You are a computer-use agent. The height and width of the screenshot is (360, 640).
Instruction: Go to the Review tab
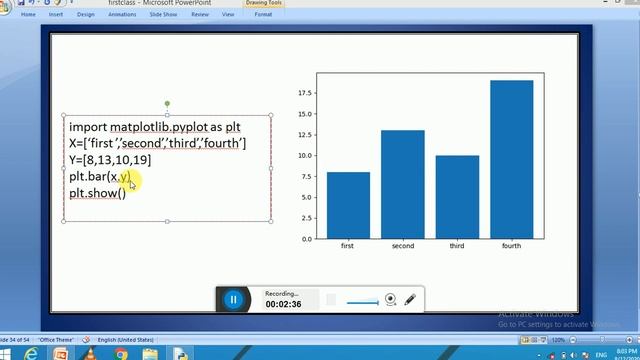(x=200, y=14)
